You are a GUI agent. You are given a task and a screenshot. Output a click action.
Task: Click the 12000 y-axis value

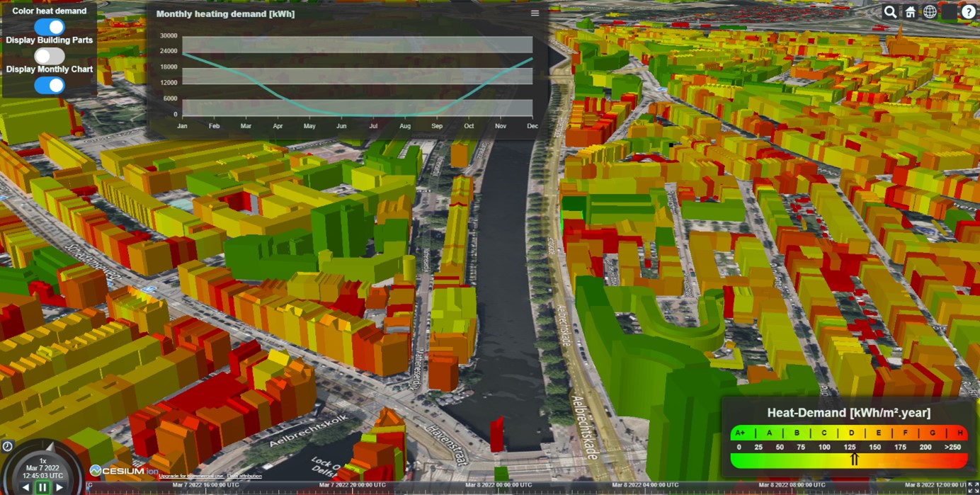pos(169,83)
